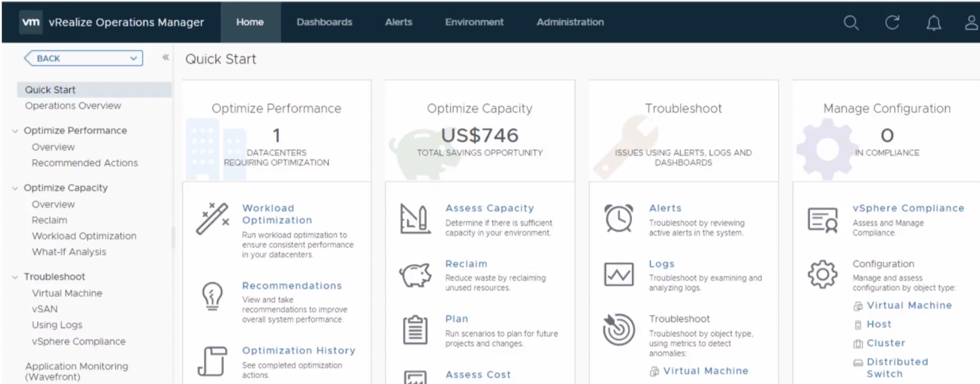The image size is (980, 384).
Task: Open vSAN in the sidebar
Action: point(45,309)
